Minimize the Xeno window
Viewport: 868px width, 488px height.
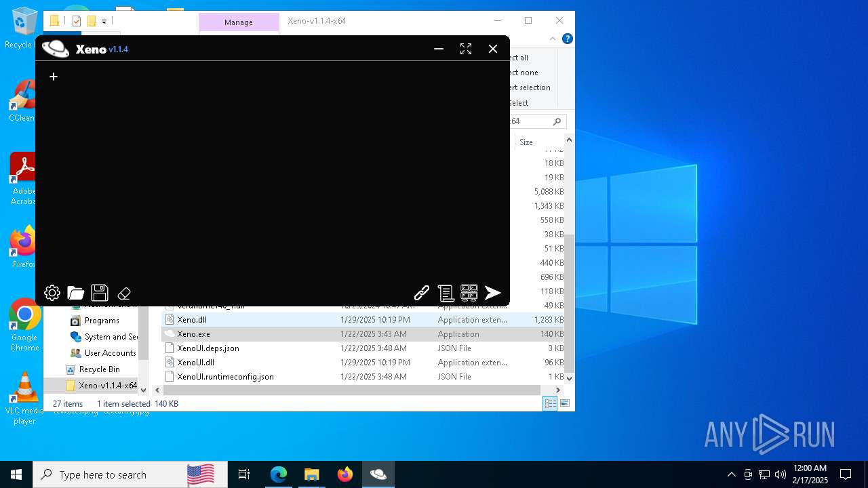coord(439,49)
